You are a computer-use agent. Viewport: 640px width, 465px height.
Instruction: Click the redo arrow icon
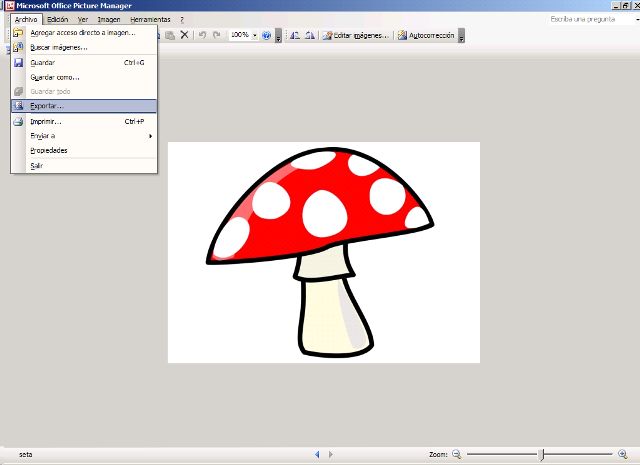tap(216, 35)
